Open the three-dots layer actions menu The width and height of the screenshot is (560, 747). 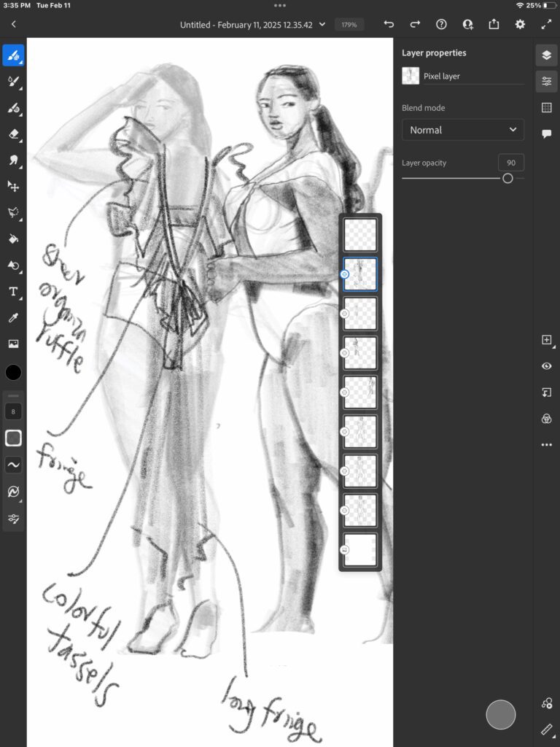(x=547, y=445)
